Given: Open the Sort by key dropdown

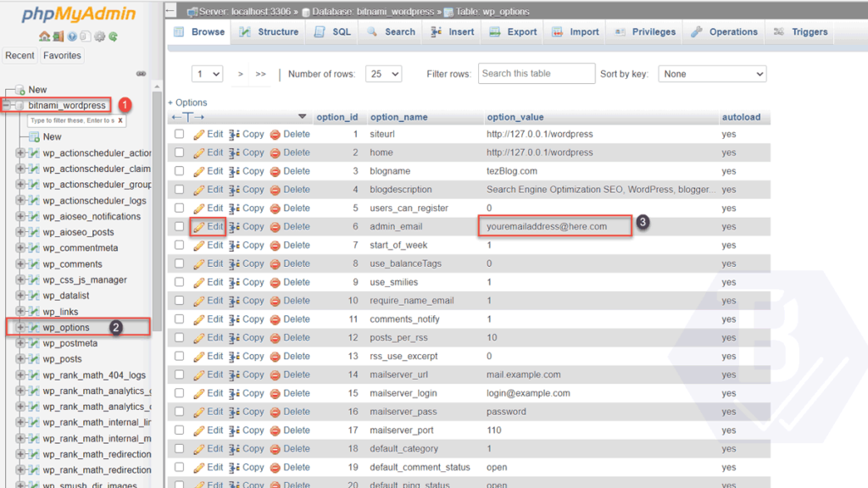Looking at the screenshot, I should pyautogui.click(x=712, y=74).
